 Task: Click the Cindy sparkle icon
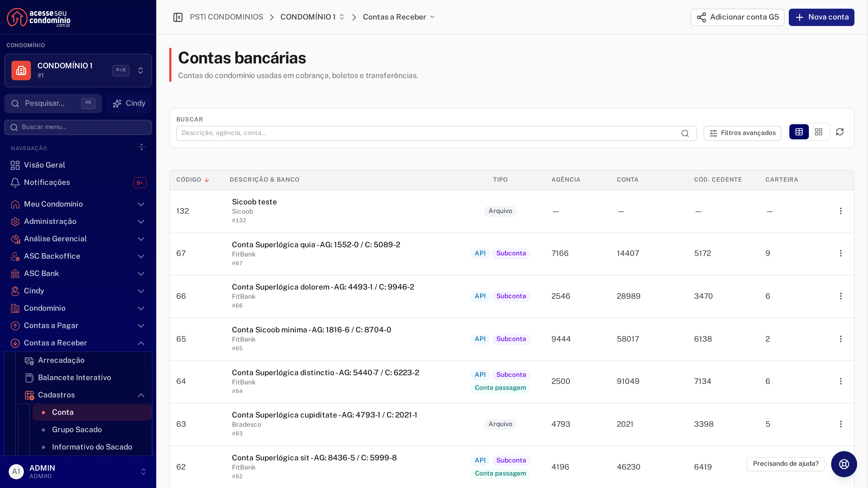[x=117, y=104]
